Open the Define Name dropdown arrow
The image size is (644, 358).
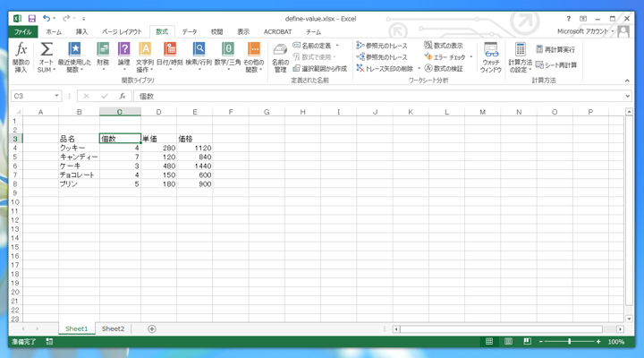(337, 46)
